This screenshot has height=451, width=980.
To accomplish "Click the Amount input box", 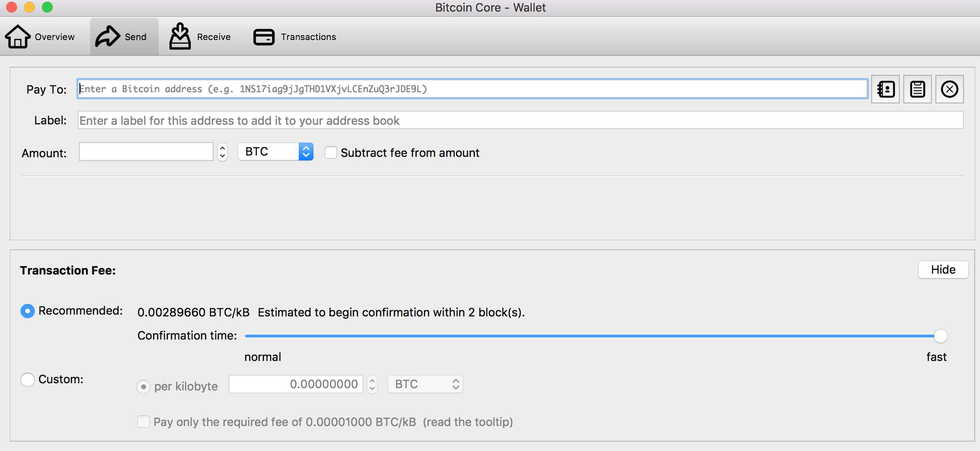I will (x=146, y=152).
